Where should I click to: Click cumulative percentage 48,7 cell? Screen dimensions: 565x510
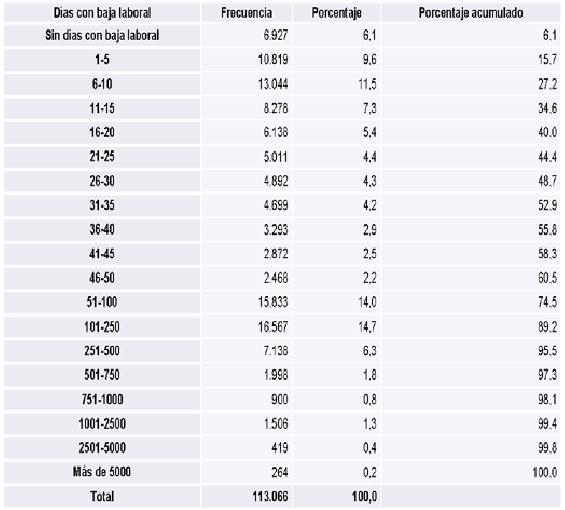pos(471,181)
